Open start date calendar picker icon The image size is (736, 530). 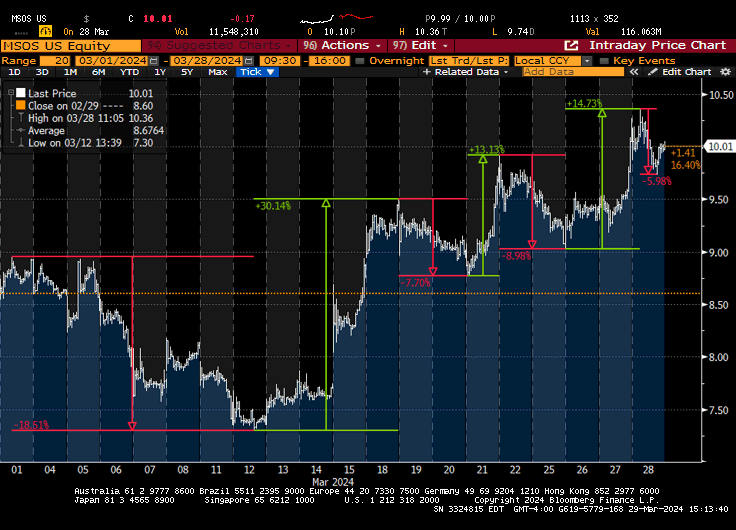pyautogui.click(x=153, y=61)
